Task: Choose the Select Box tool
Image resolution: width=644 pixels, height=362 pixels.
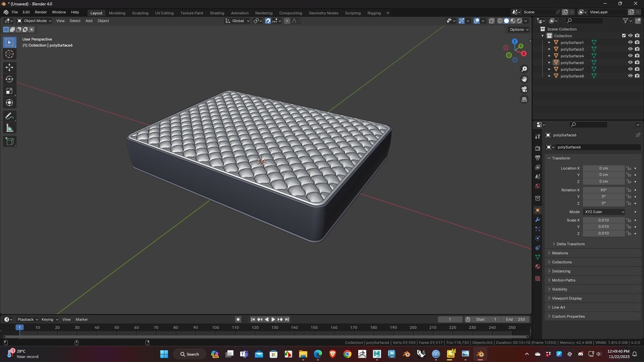Action: (9, 42)
